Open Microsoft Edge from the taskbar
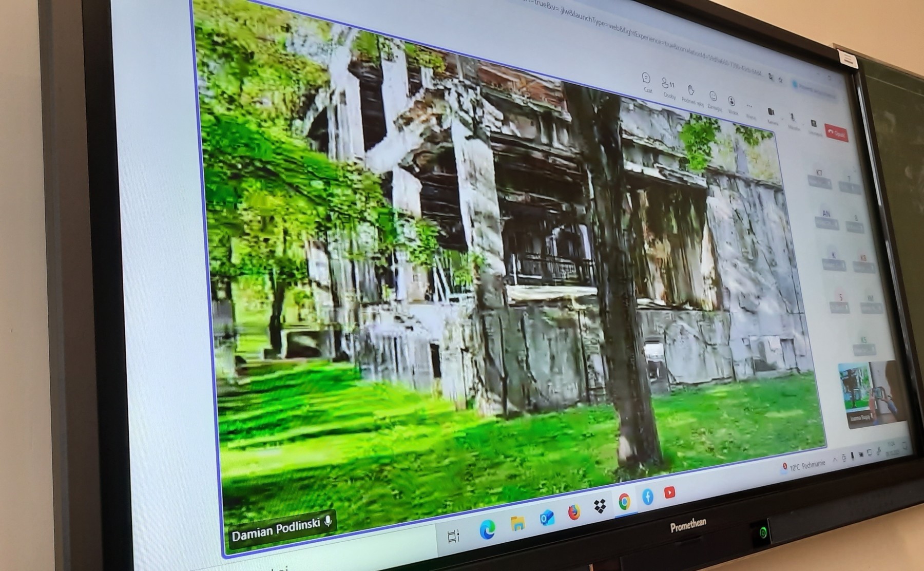Screen dimensions: 924x571 [x=487, y=529]
